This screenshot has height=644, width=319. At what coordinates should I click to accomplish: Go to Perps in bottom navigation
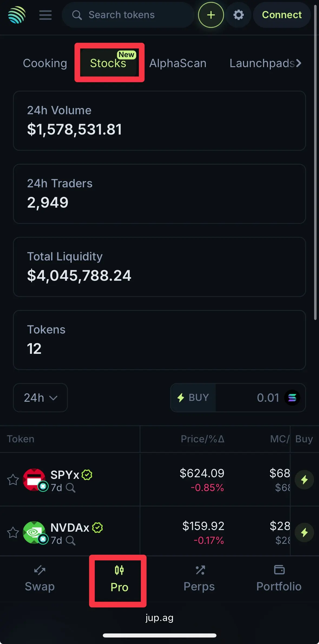tap(199, 579)
